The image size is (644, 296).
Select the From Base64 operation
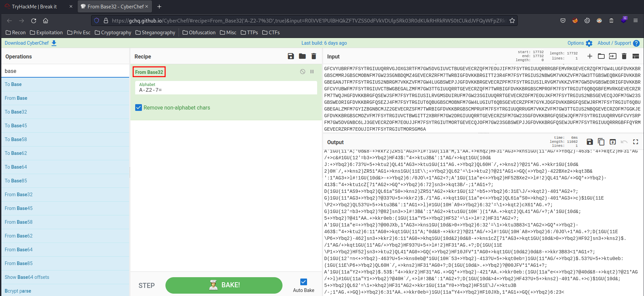(x=65, y=250)
